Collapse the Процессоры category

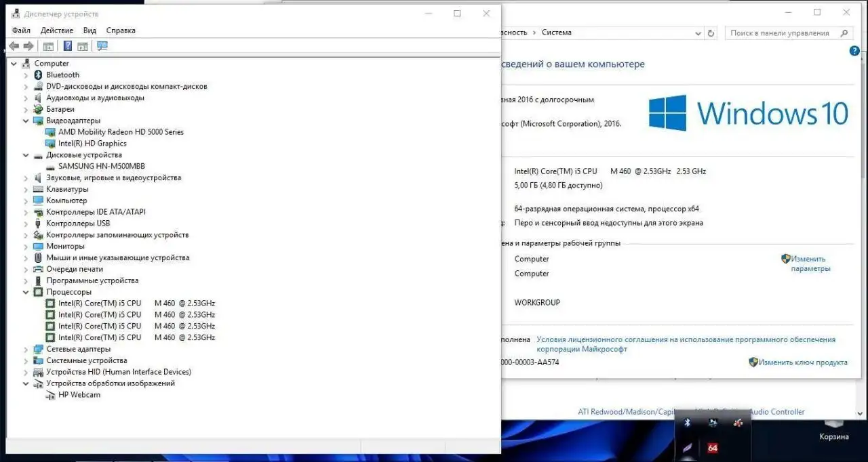tap(26, 292)
